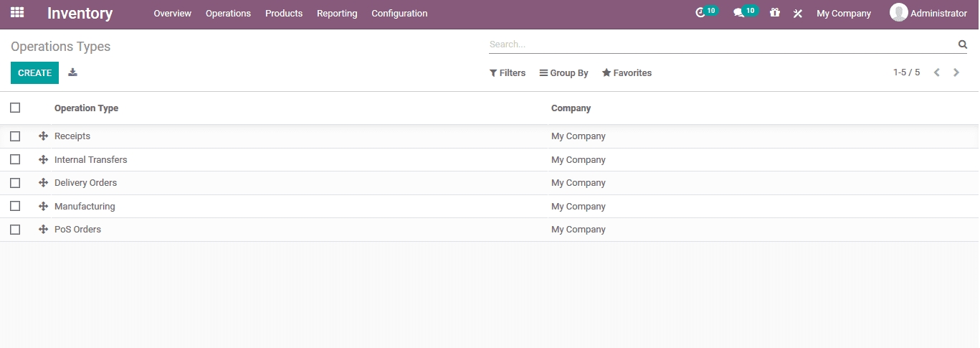Open the debug tools icon
Image resolution: width=980 pixels, height=348 pixels.
pos(797,14)
